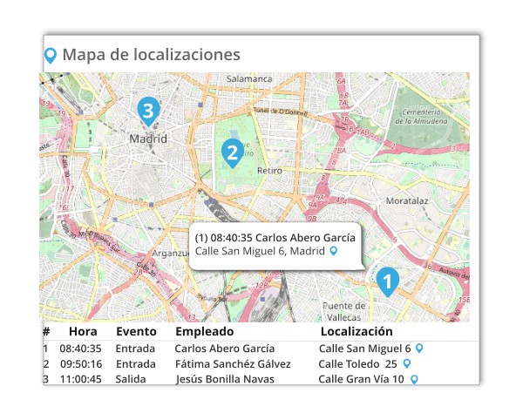The image size is (523, 420).
Task: Open employee Carlos Abero García in table
Action: pyautogui.click(x=224, y=349)
